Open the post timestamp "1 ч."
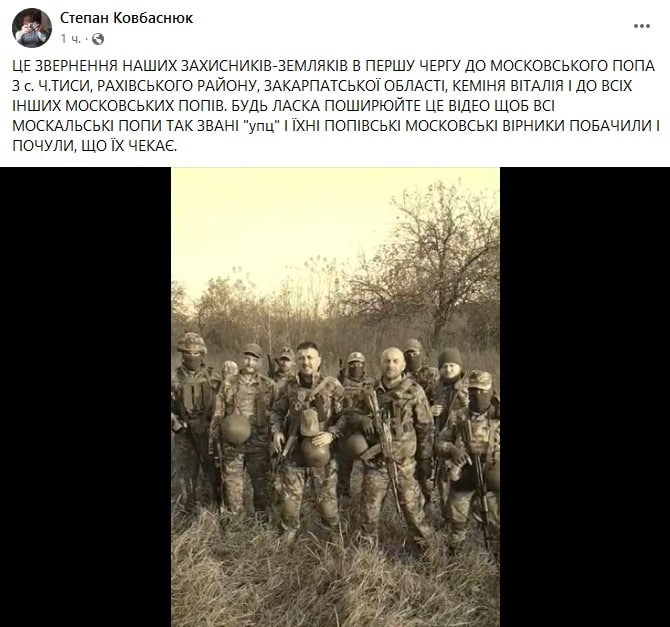The height and width of the screenshot is (627, 670). tap(71, 39)
